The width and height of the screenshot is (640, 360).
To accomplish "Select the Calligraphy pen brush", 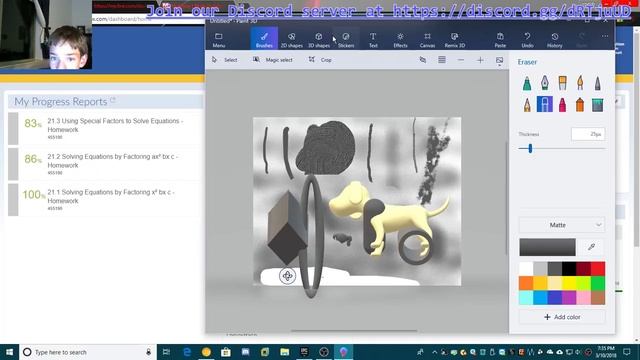I will tap(544, 83).
